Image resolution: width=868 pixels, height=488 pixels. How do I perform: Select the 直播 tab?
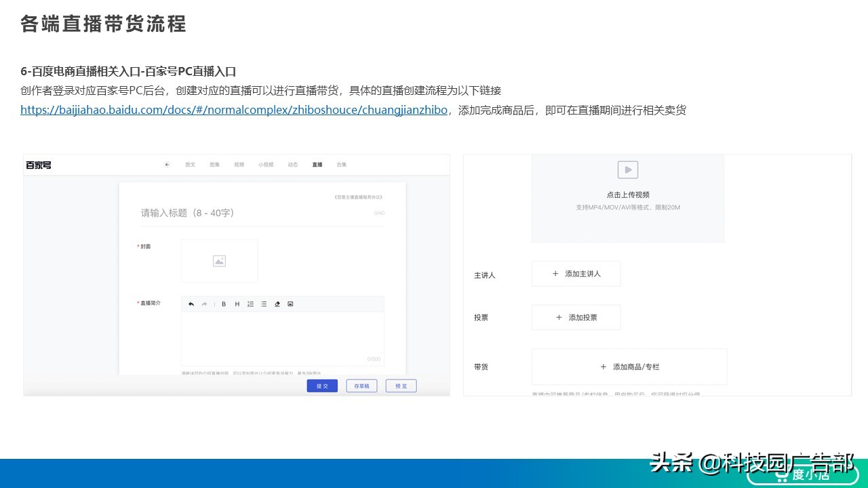pyautogui.click(x=317, y=164)
